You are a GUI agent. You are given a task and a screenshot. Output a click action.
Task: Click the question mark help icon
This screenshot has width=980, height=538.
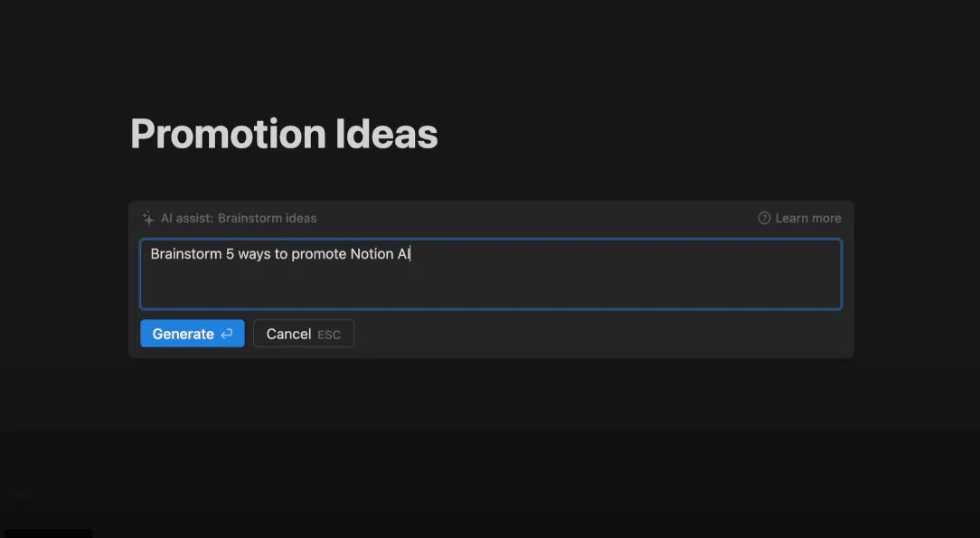pyautogui.click(x=764, y=218)
